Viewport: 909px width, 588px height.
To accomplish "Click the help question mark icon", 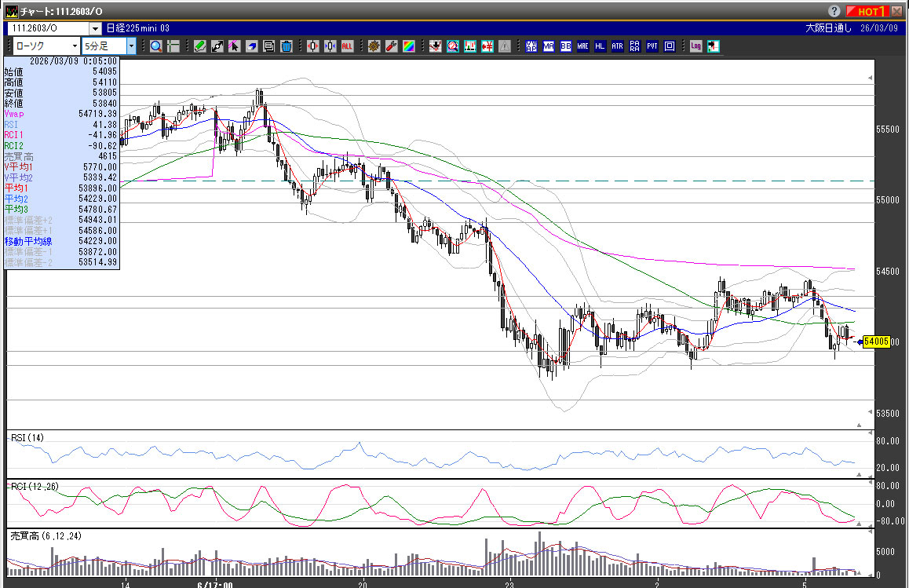I will point(834,12).
